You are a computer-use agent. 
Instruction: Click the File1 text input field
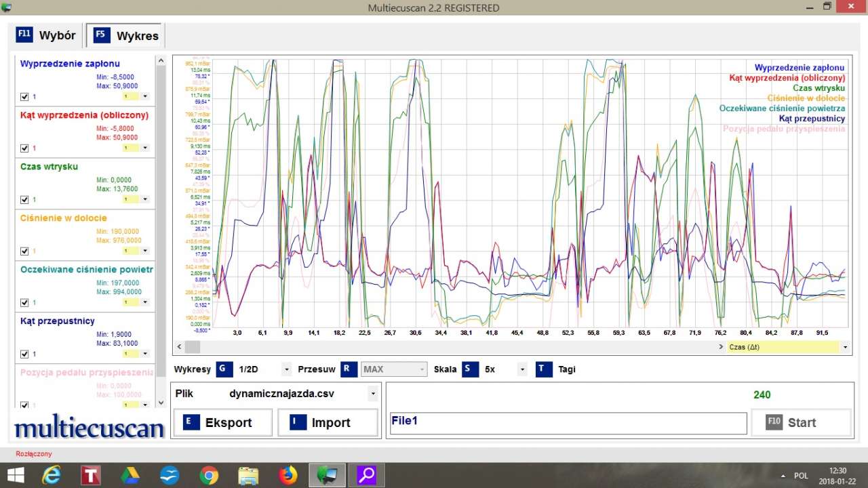click(x=568, y=423)
